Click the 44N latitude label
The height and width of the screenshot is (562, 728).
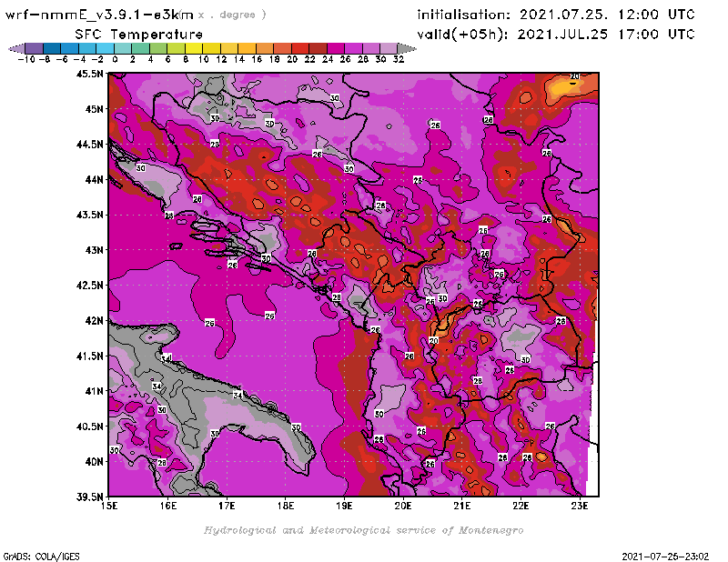(x=95, y=179)
